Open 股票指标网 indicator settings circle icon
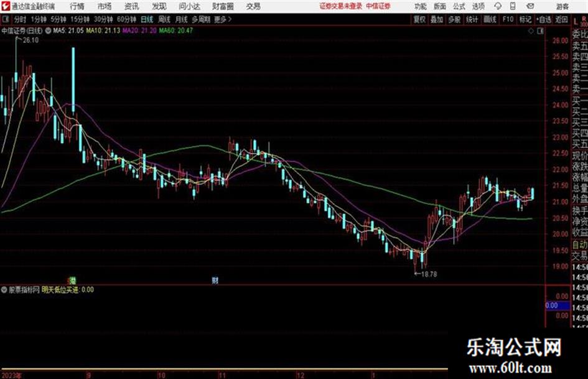This screenshot has width=588, height=379. [4, 289]
